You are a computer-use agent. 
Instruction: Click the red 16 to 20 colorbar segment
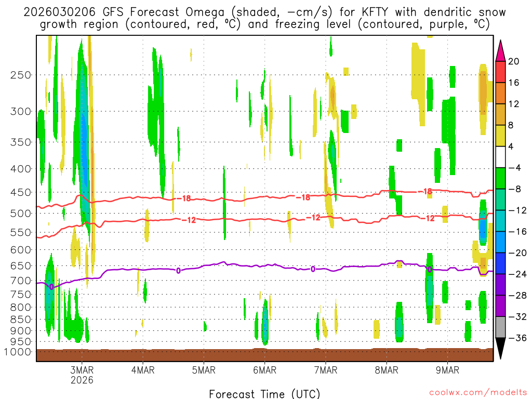pos(500,72)
